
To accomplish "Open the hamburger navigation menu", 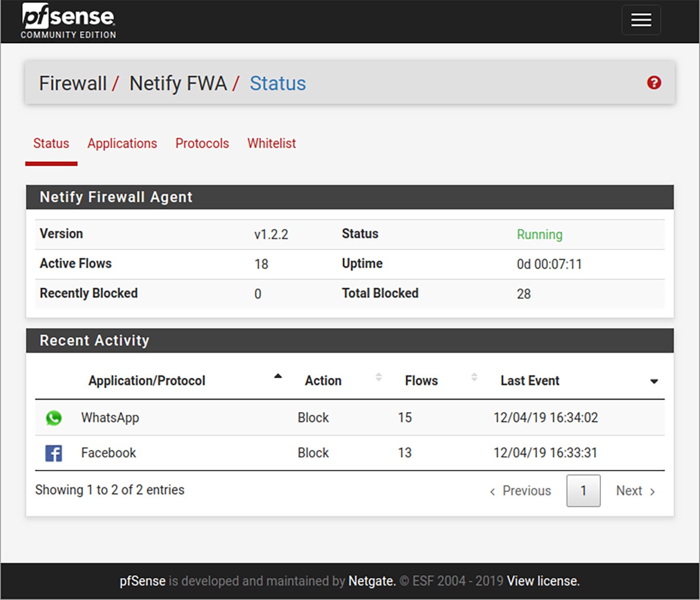I will coord(641,20).
